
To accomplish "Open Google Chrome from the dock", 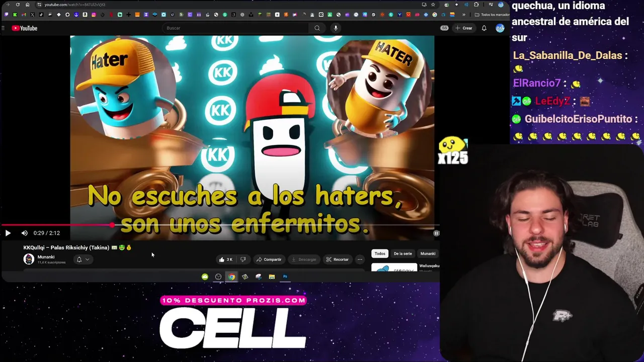I will tap(231, 277).
